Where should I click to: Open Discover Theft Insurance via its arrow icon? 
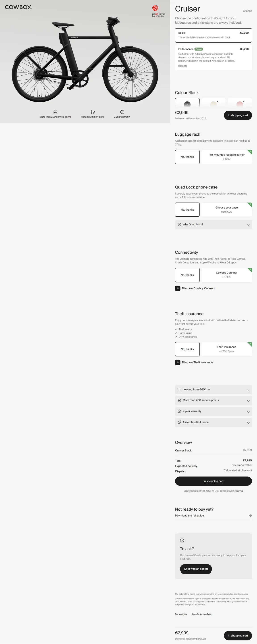click(178, 362)
